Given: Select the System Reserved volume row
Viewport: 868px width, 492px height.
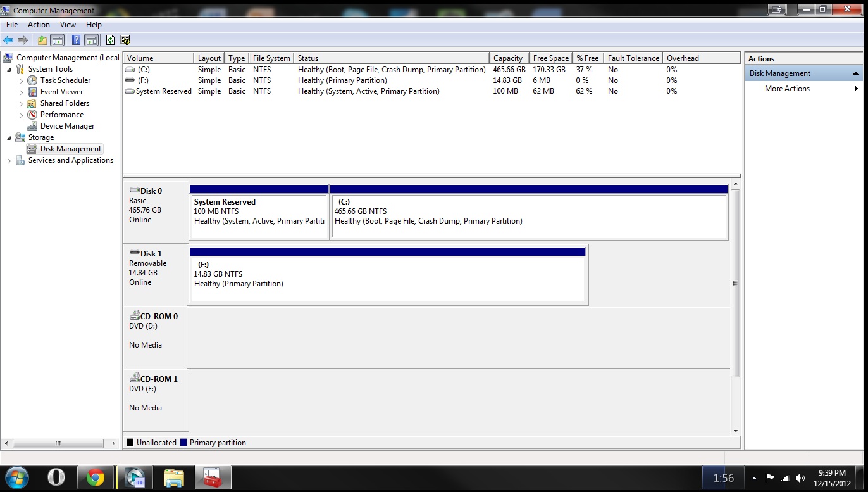Looking at the screenshot, I should (432, 91).
